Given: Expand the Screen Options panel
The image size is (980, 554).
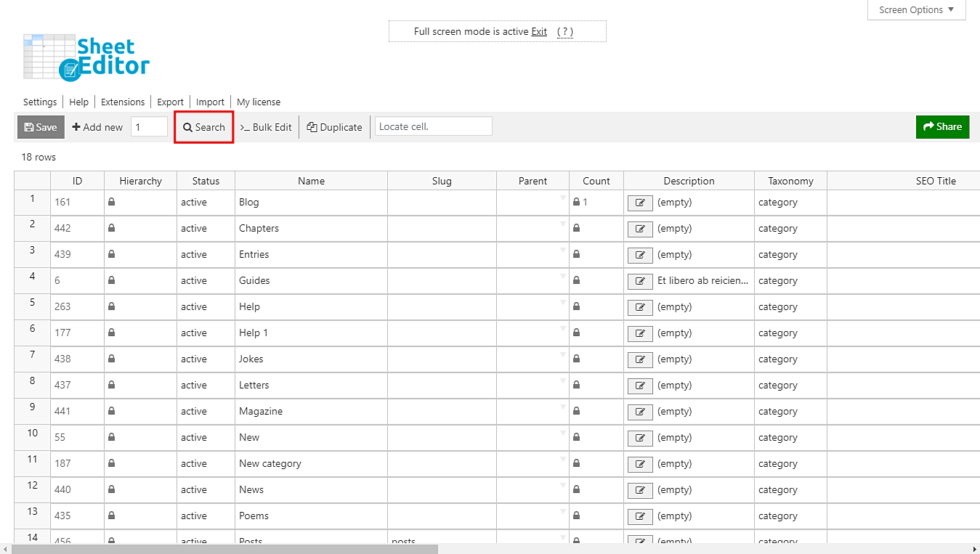Looking at the screenshot, I should click(916, 10).
